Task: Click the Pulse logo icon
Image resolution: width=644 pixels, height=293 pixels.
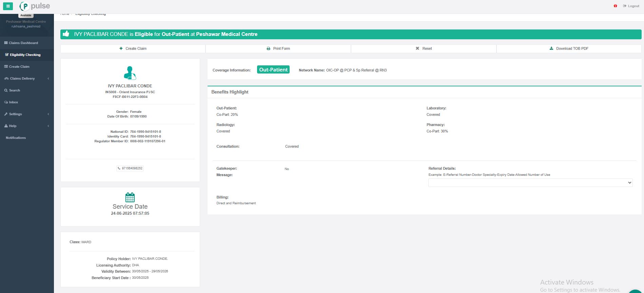Action: click(24, 6)
